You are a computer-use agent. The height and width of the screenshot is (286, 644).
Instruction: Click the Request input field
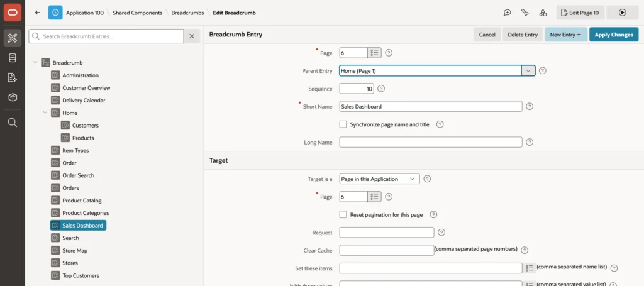click(x=387, y=233)
